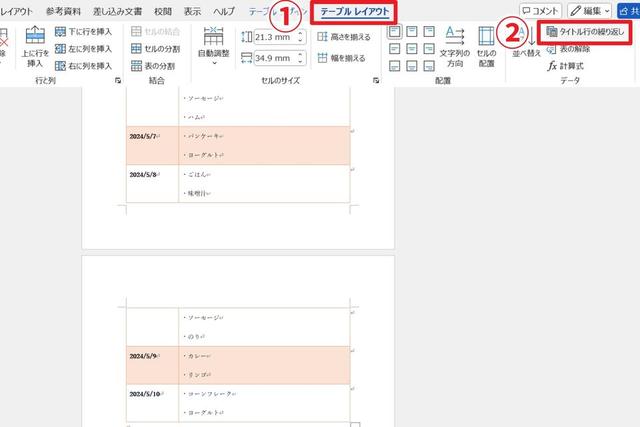Click date cell 2024/5/10
The image size is (640, 427).
click(147, 394)
